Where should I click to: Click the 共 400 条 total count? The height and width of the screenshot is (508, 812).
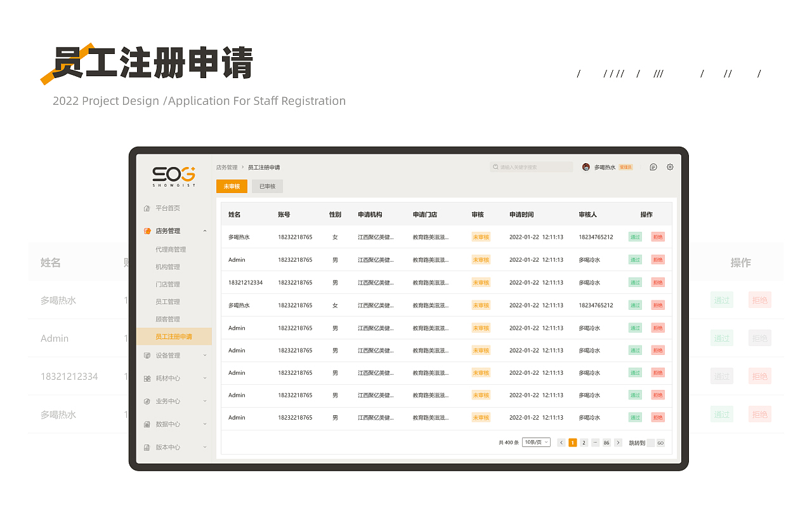tap(509, 443)
